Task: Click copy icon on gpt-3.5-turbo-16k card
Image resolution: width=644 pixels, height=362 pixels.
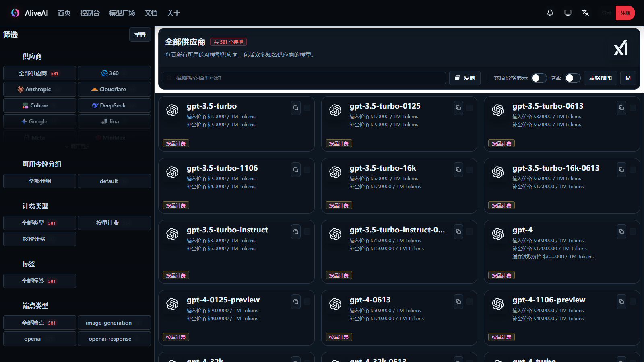Action: pyautogui.click(x=458, y=170)
